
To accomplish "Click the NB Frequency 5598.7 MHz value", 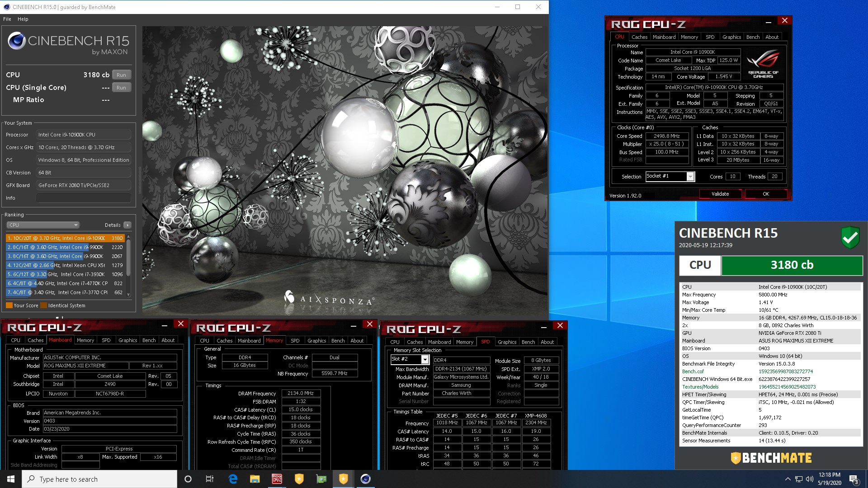I will [x=335, y=374].
